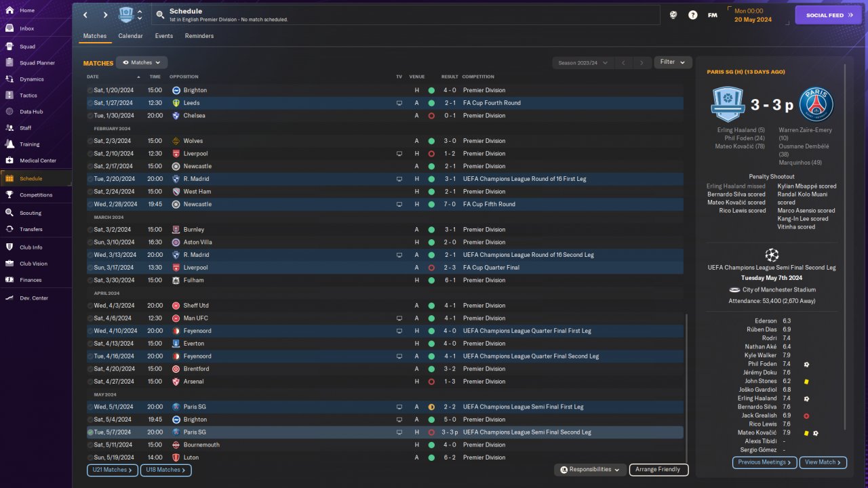Toggle the circle on the Chelsea match row
Image resolution: width=868 pixels, height=488 pixels.
tap(90, 116)
